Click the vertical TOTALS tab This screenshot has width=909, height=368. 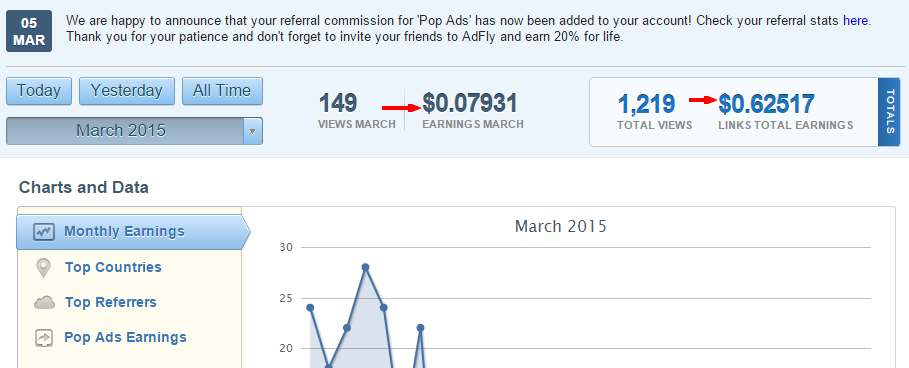(889, 112)
